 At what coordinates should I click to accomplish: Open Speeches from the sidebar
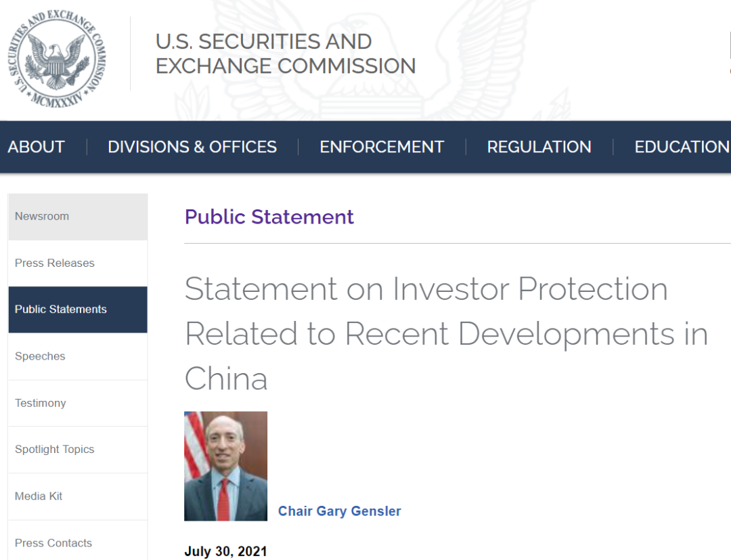pos(78,357)
